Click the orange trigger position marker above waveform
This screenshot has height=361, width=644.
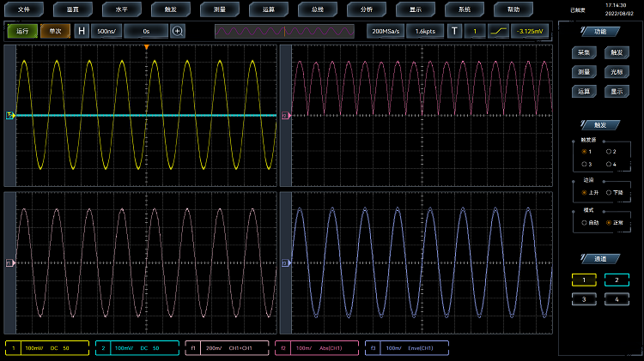(146, 45)
